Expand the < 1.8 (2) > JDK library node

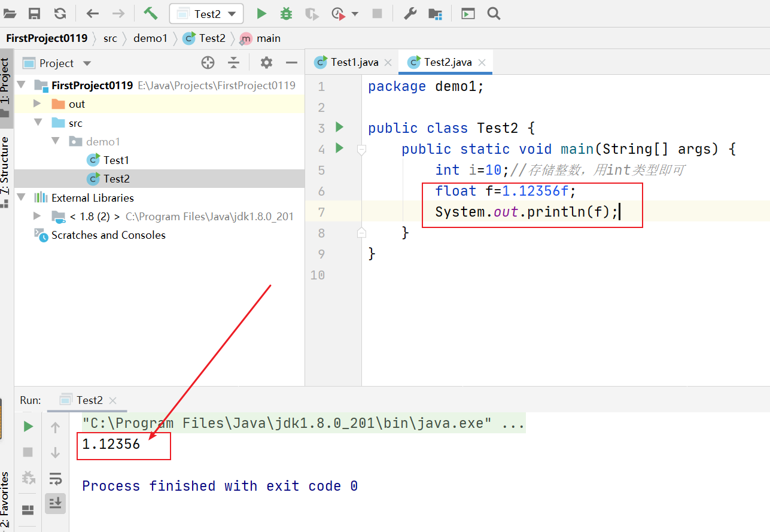coord(37,216)
